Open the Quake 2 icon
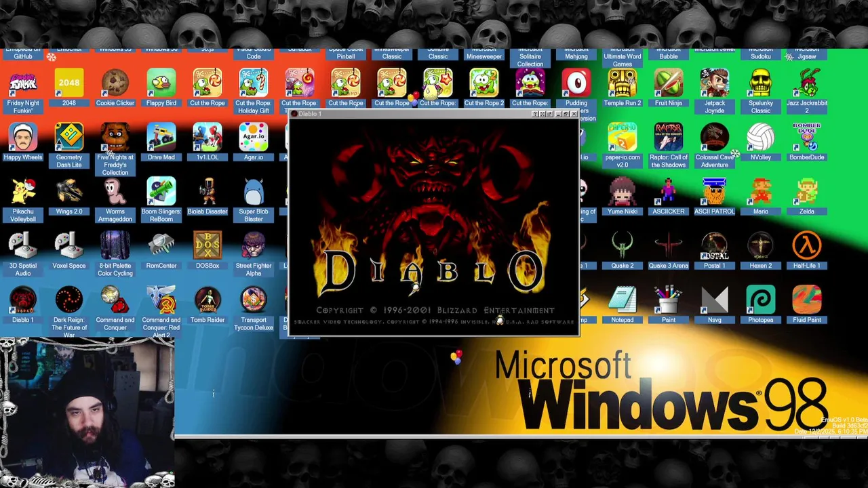The height and width of the screenshot is (488, 868). (623, 246)
